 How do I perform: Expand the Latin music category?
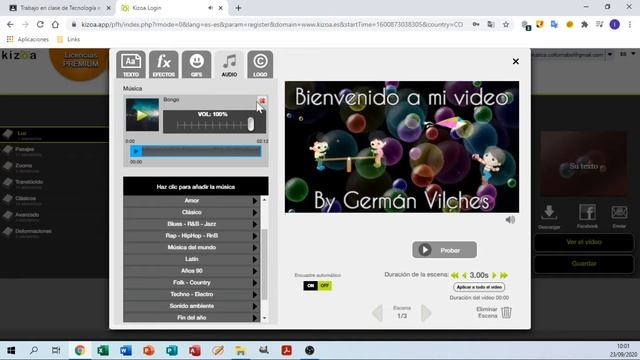pos(191,259)
